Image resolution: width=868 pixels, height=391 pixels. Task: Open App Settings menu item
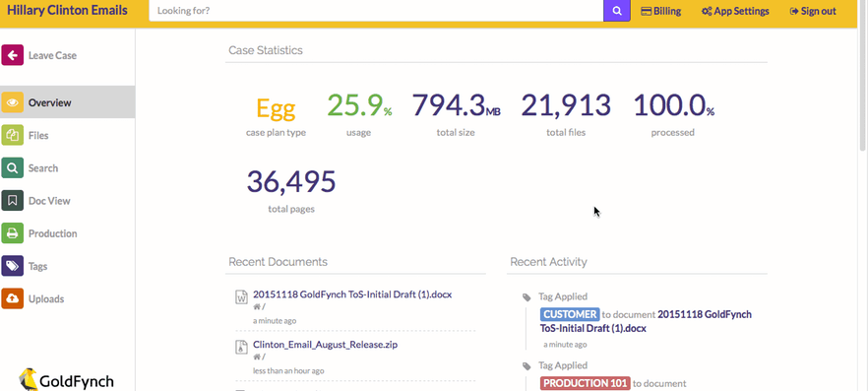click(735, 11)
